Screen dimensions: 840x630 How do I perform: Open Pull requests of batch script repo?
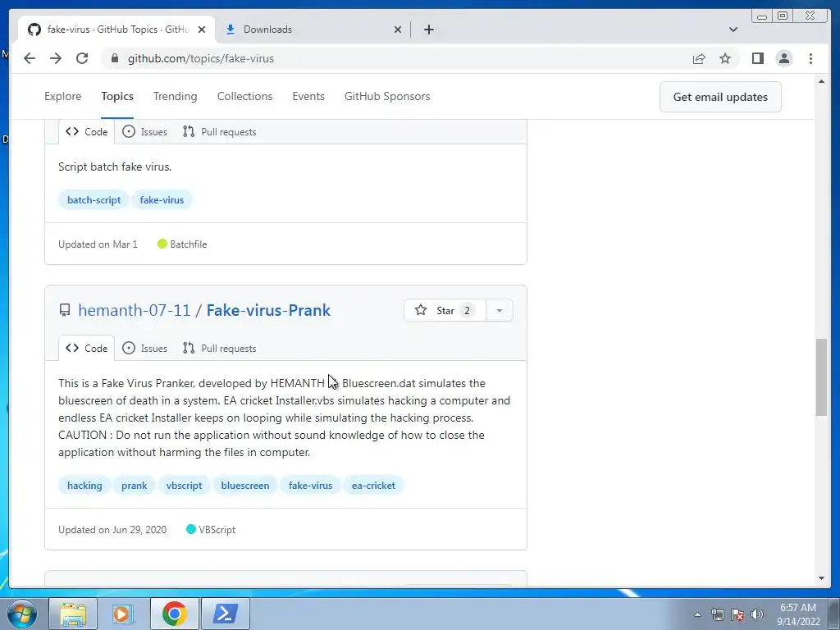click(219, 132)
